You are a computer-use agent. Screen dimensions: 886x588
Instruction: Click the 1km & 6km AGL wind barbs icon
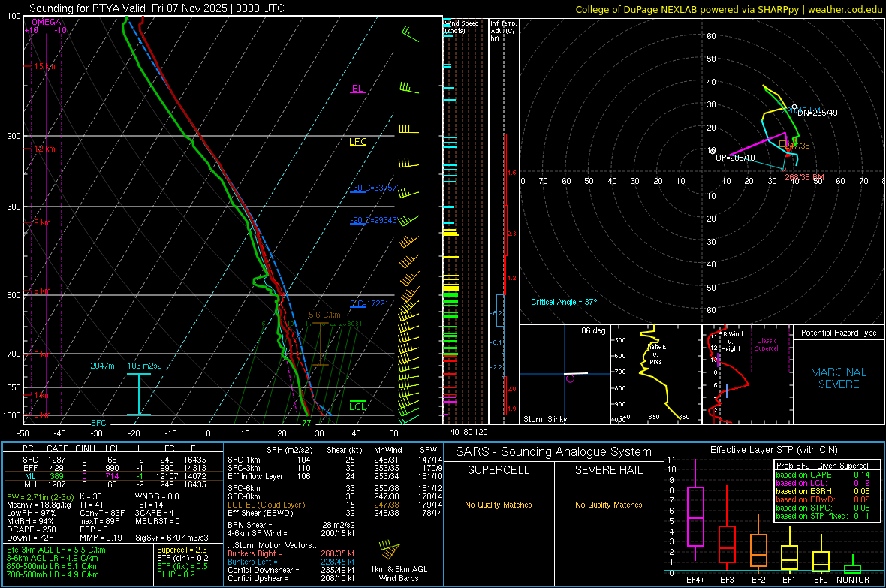click(x=389, y=551)
